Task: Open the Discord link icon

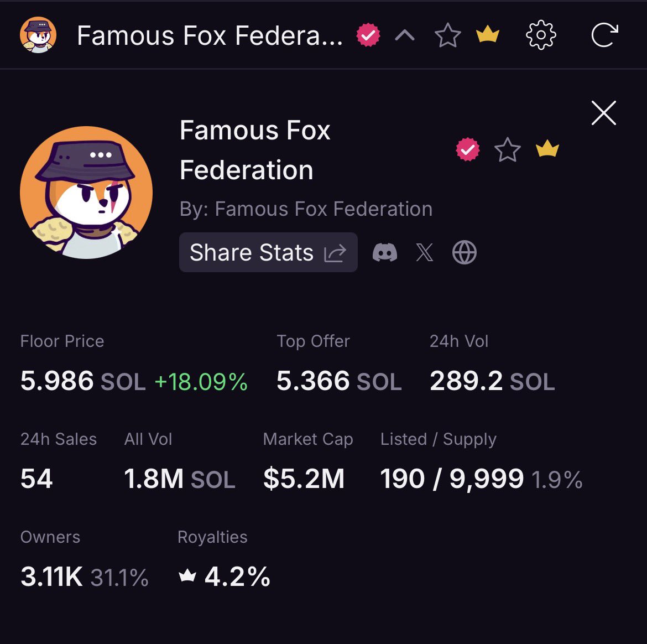Action: 385,253
